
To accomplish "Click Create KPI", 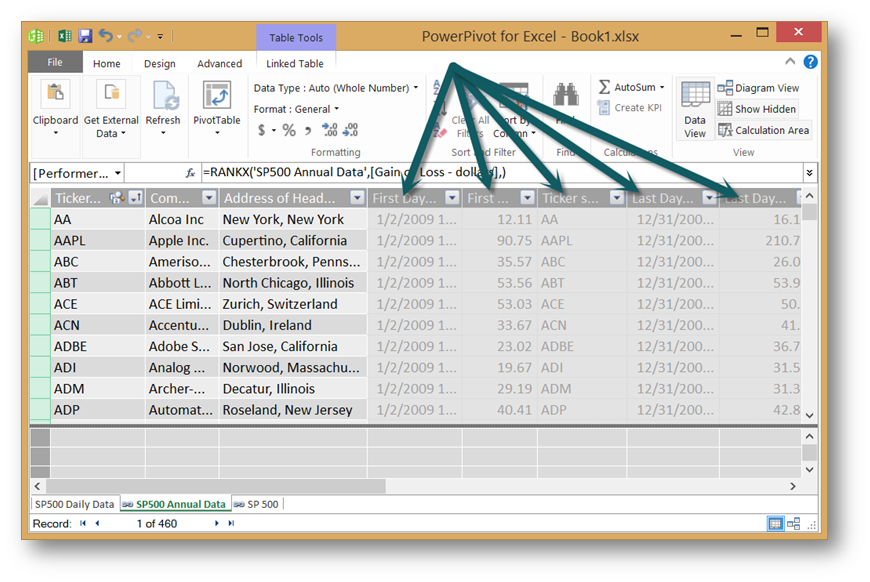I will tap(630, 108).
